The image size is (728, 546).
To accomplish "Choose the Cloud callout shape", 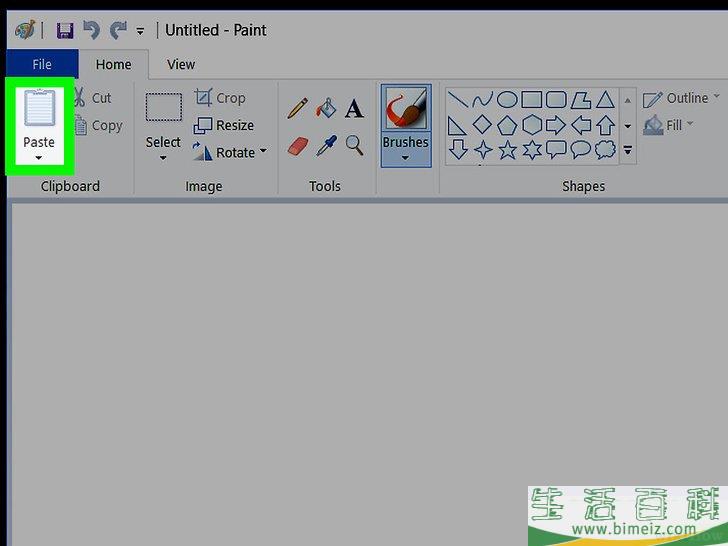I will [x=605, y=150].
